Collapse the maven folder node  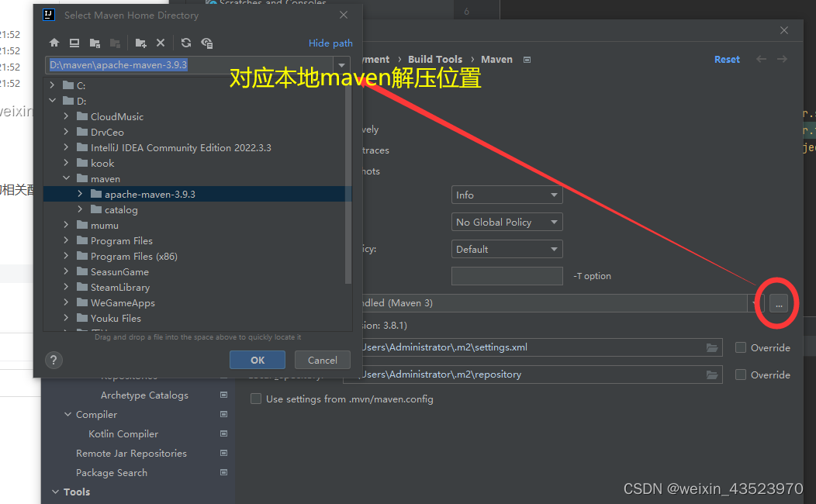[66, 178]
